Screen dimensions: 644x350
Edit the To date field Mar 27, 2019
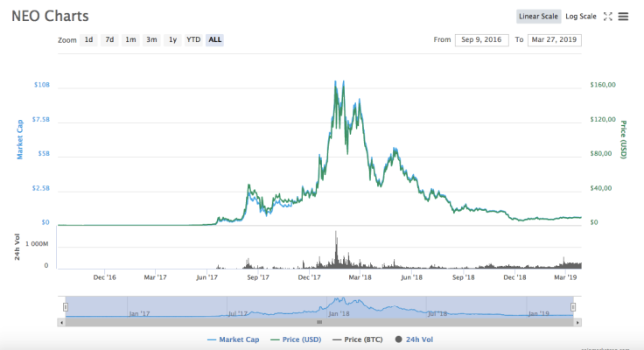(x=555, y=40)
